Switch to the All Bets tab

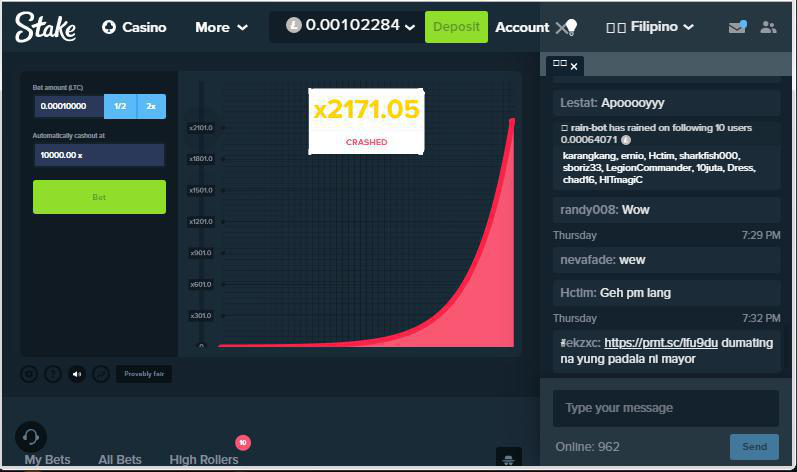click(120, 459)
